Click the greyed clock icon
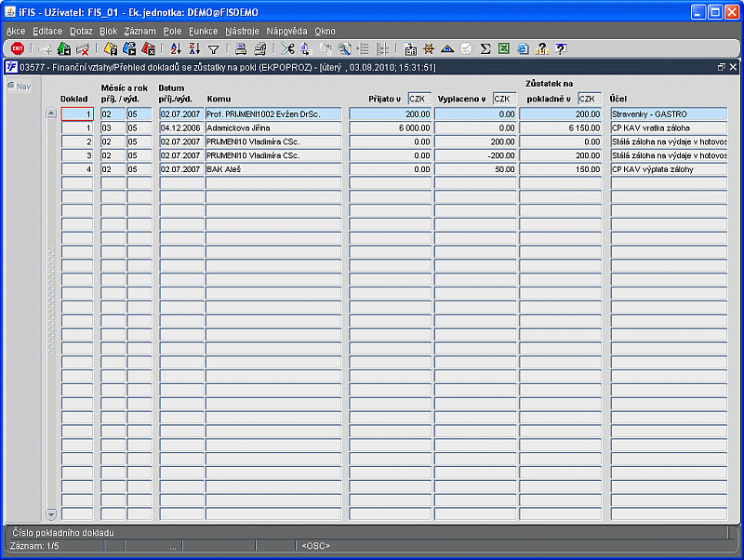744x560 pixels. tap(466, 48)
